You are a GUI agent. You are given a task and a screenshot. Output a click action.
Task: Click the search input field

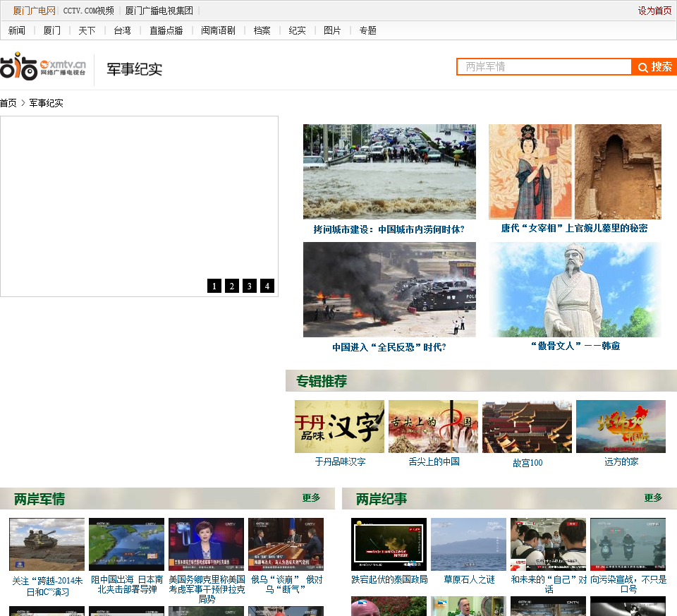(544, 67)
